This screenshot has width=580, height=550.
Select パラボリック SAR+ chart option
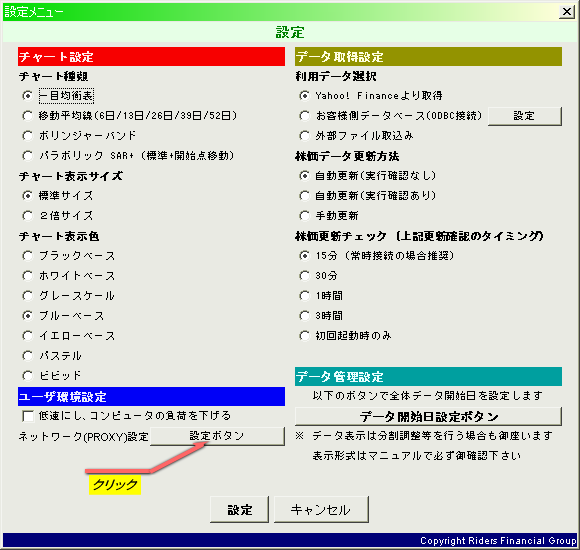pyautogui.click(x=27, y=156)
